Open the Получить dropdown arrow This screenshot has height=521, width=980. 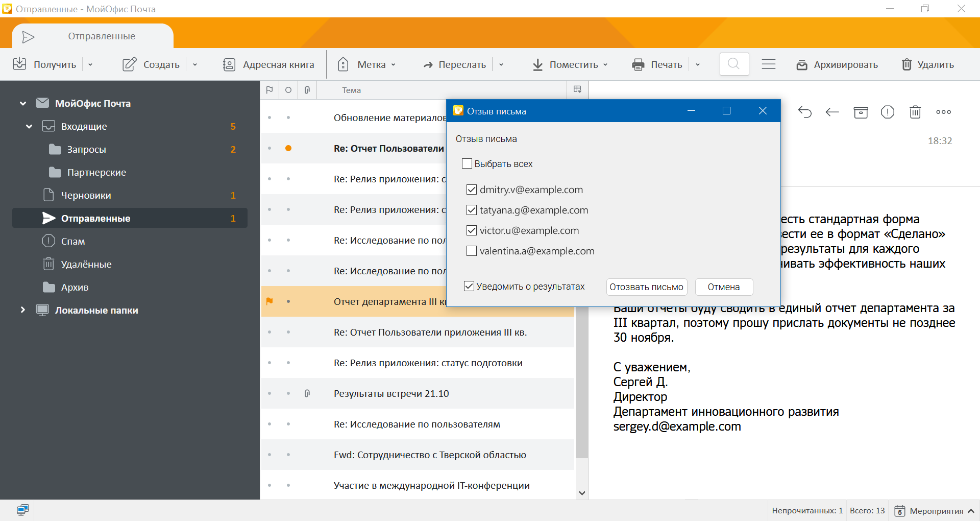coord(90,65)
